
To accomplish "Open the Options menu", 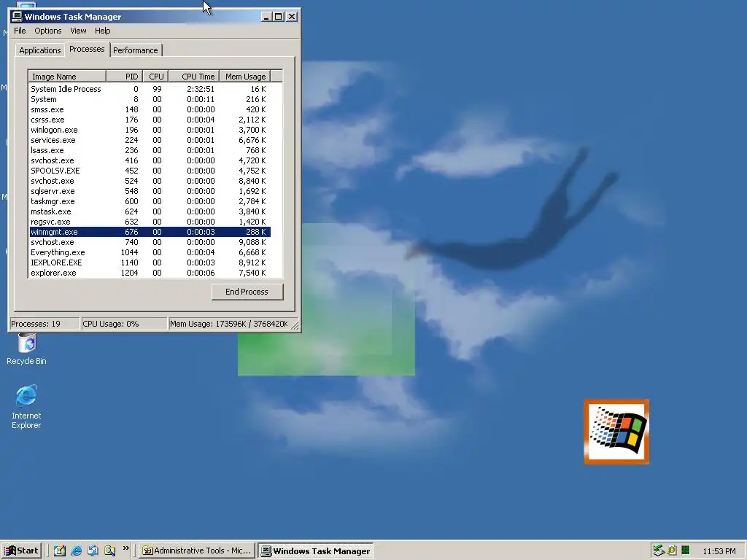I will [47, 31].
